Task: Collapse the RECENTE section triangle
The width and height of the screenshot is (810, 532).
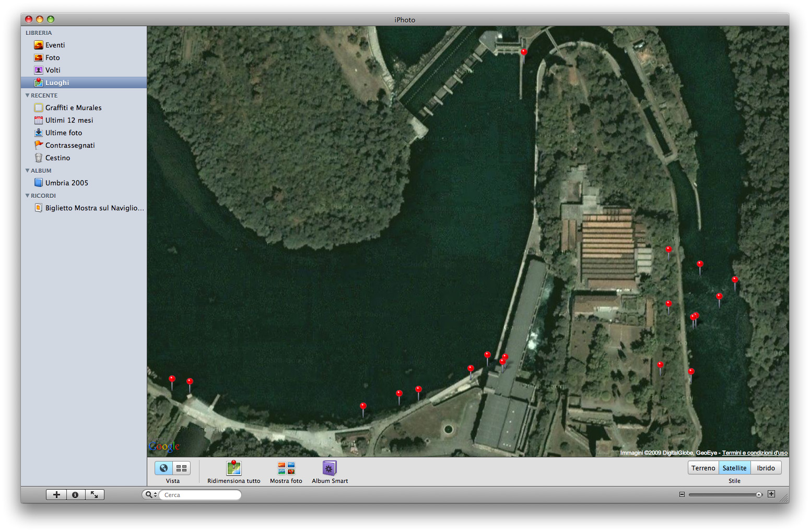Action: click(27, 96)
